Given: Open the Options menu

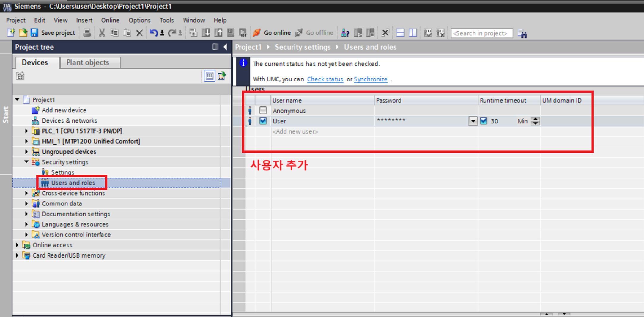Looking at the screenshot, I should tap(139, 20).
